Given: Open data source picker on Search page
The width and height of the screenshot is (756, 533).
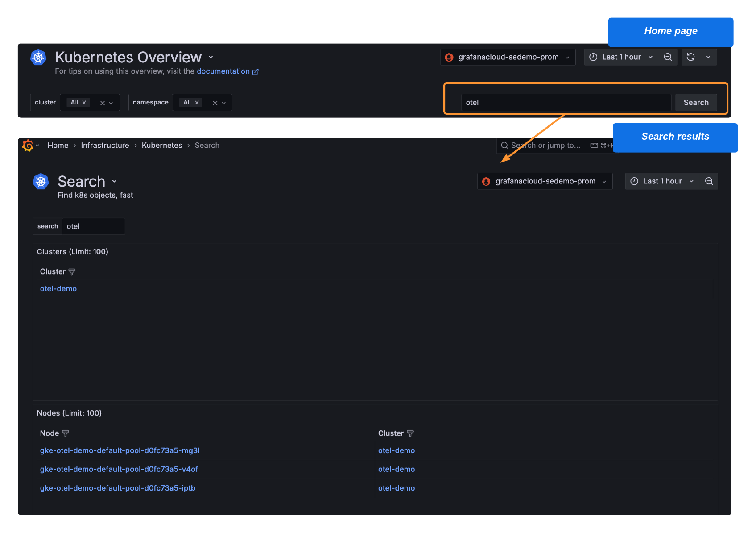Looking at the screenshot, I should (x=545, y=181).
